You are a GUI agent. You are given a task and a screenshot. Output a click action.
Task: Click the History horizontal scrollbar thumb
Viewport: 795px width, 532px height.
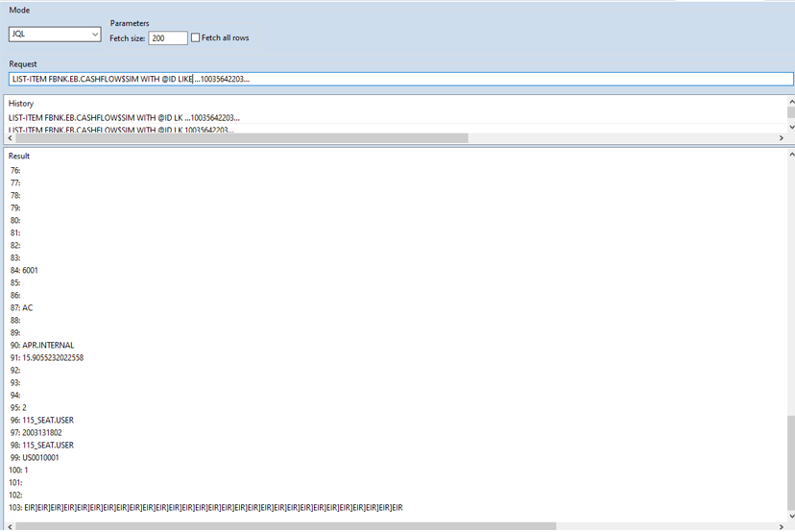click(240, 138)
